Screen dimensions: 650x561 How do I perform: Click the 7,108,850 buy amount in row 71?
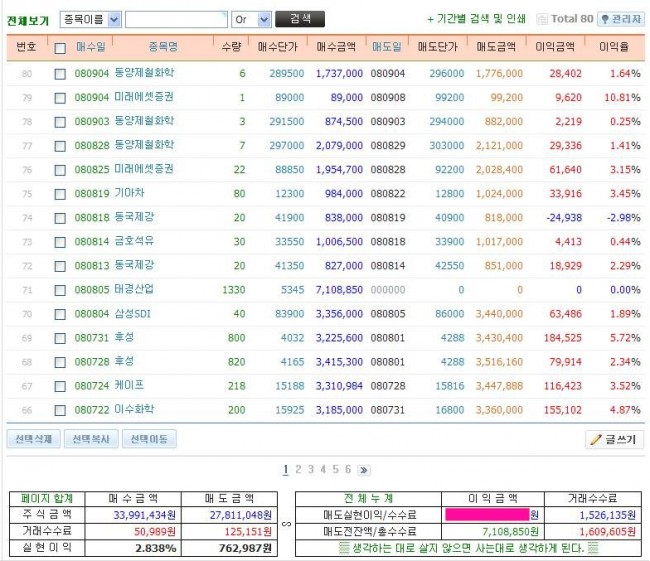click(339, 290)
